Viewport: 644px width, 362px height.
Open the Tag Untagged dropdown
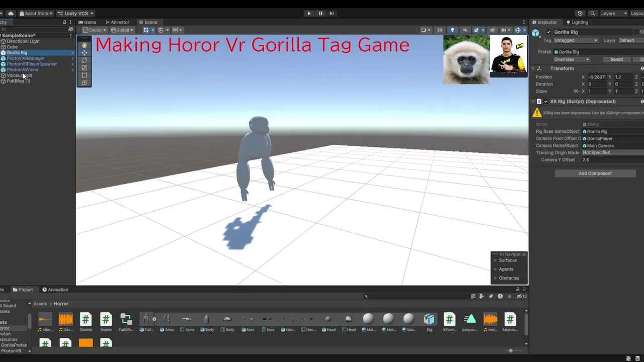point(576,40)
